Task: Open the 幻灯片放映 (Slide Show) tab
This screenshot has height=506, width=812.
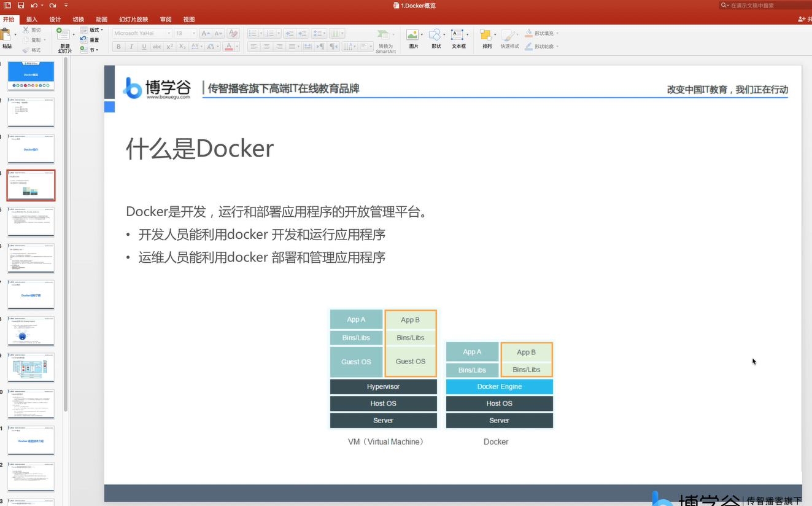Action: [134, 19]
